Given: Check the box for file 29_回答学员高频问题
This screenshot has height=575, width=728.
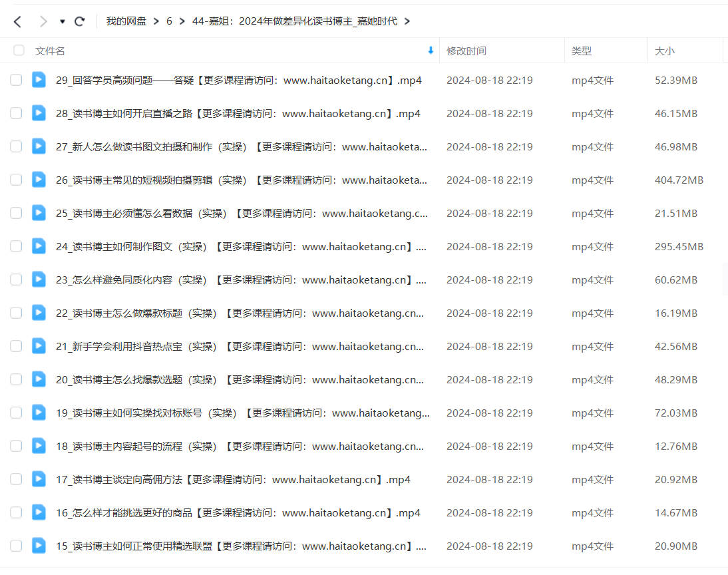Looking at the screenshot, I should 16,80.
